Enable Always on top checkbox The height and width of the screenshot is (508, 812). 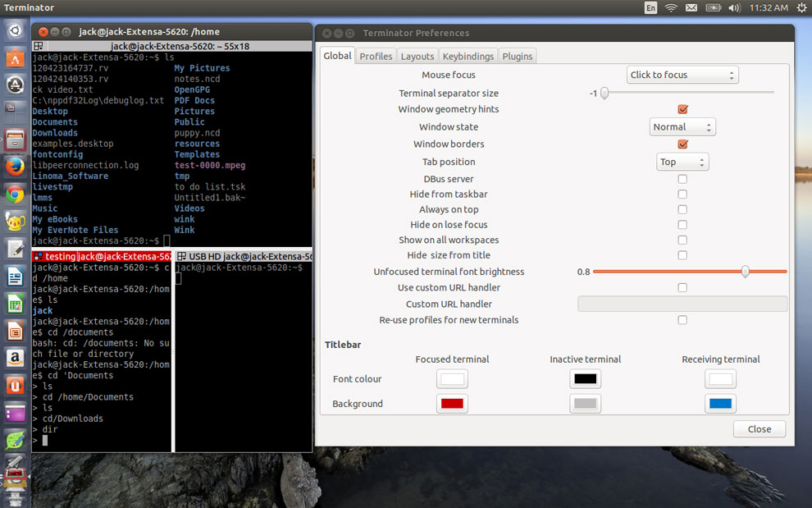[x=682, y=209]
